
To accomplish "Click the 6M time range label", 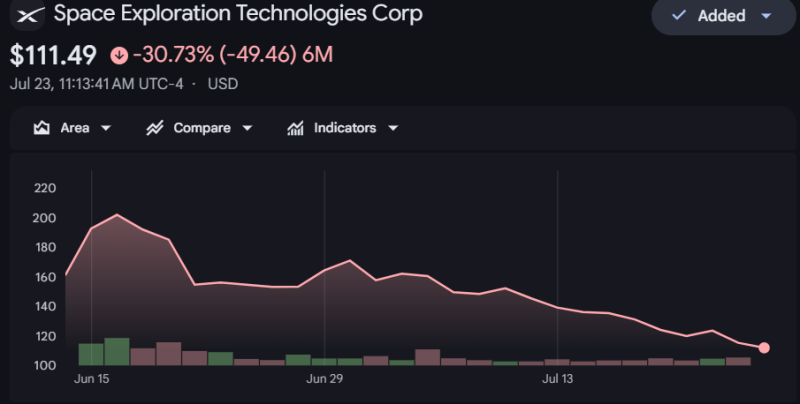I will point(317,55).
